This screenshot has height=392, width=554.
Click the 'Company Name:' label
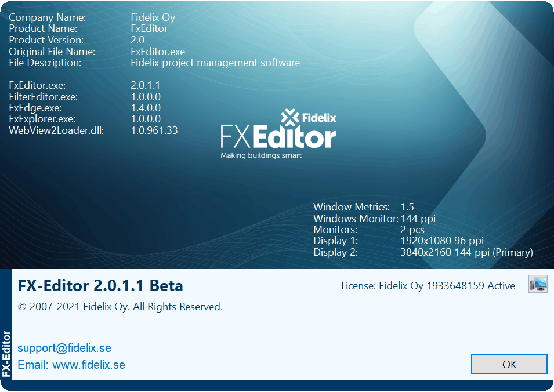[48, 17]
